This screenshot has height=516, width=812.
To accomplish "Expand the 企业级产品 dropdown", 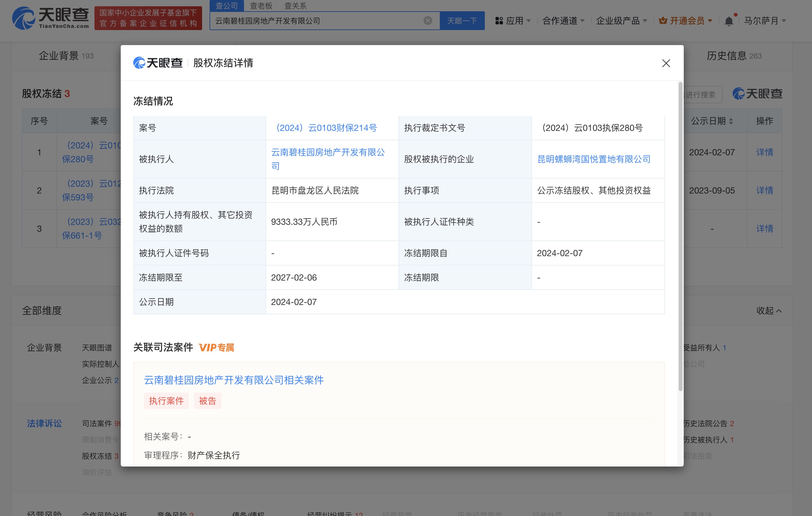I will (621, 21).
